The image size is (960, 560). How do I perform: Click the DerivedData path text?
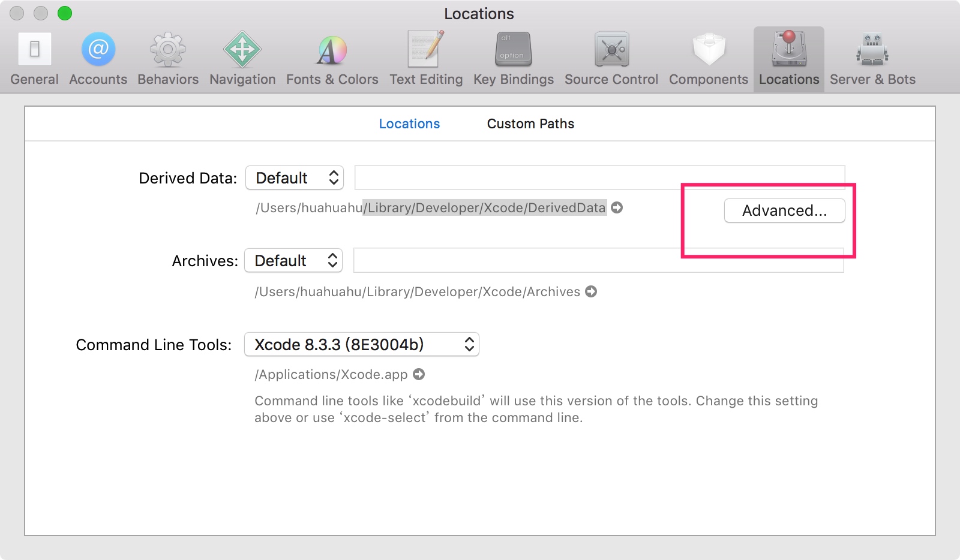point(431,207)
